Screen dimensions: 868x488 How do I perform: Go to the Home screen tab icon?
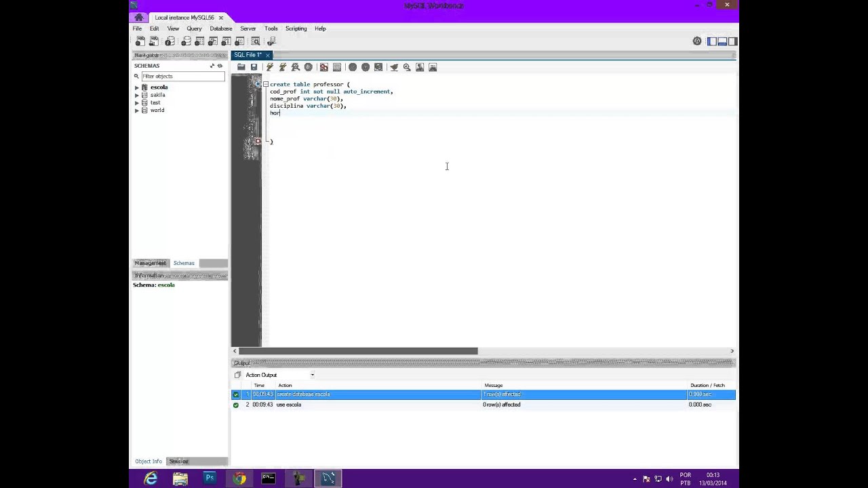139,18
